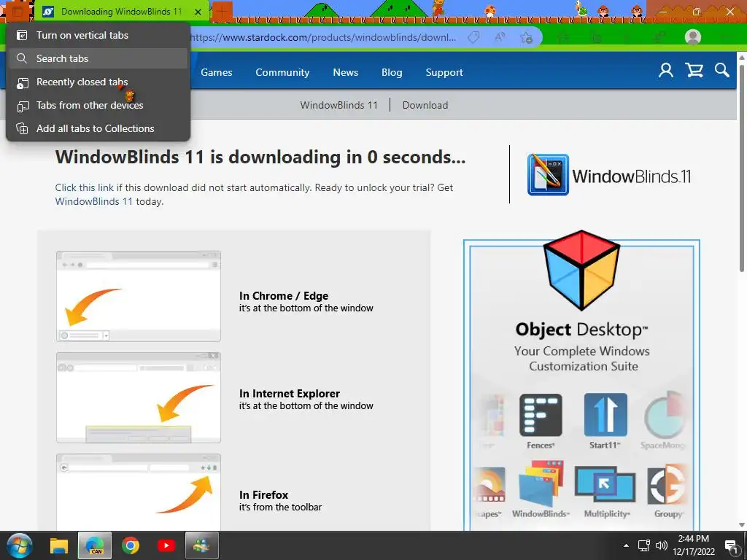The image size is (747, 560).
Task: Open a new tab with plus button
Action: pos(222,12)
